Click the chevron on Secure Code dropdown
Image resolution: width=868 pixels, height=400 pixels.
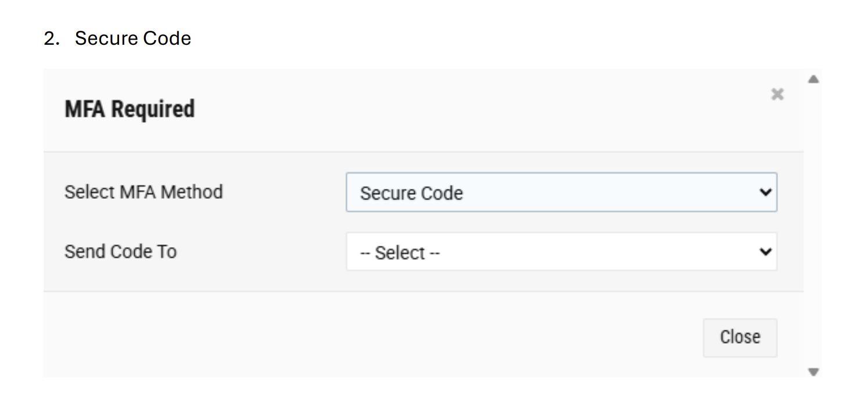[766, 192]
